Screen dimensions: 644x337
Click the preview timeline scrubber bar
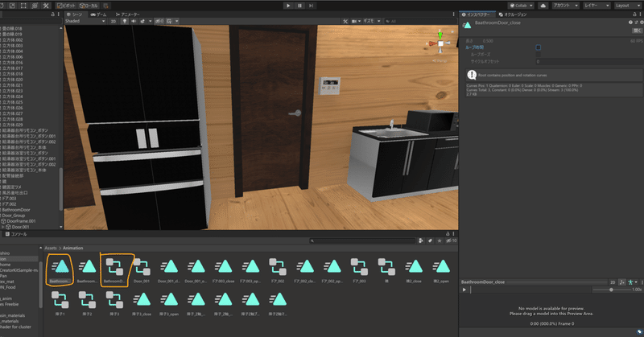pos(530,290)
